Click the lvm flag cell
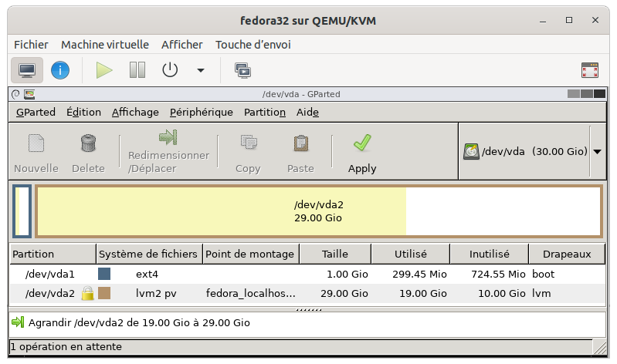 (x=541, y=294)
